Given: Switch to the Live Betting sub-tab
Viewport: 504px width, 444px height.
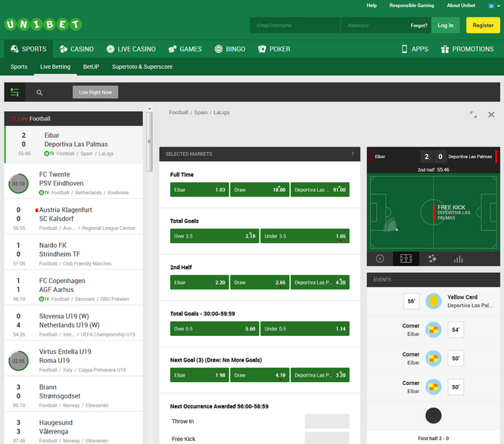Looking at the screenshot, I should pyautogui.click(x=55, y=67).
